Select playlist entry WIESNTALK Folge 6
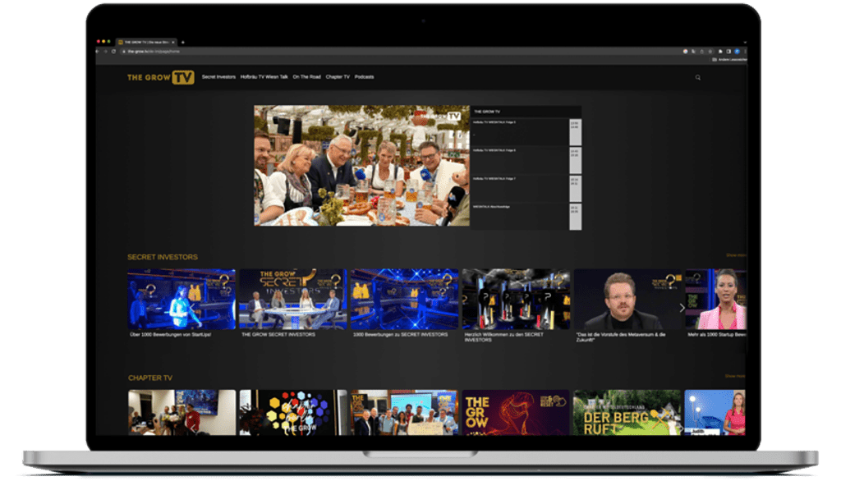 pyautogui.click(x=526, y=160)
